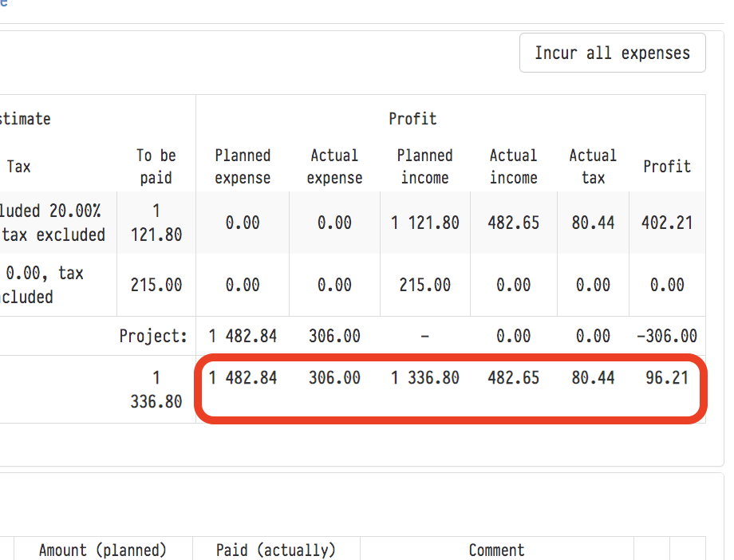Viewport: 734px width, 560px height.
Task: Select the 20.00% tax excluded cell
Action: click(54, 223)
